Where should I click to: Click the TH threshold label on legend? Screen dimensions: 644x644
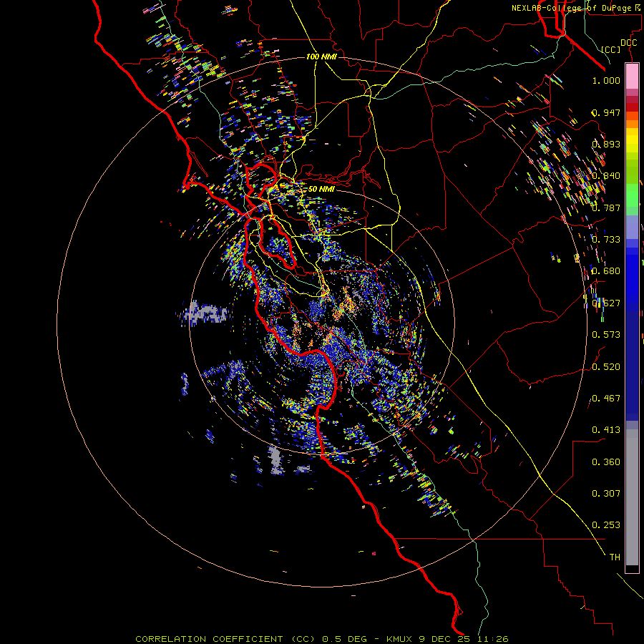coord(615,557)
